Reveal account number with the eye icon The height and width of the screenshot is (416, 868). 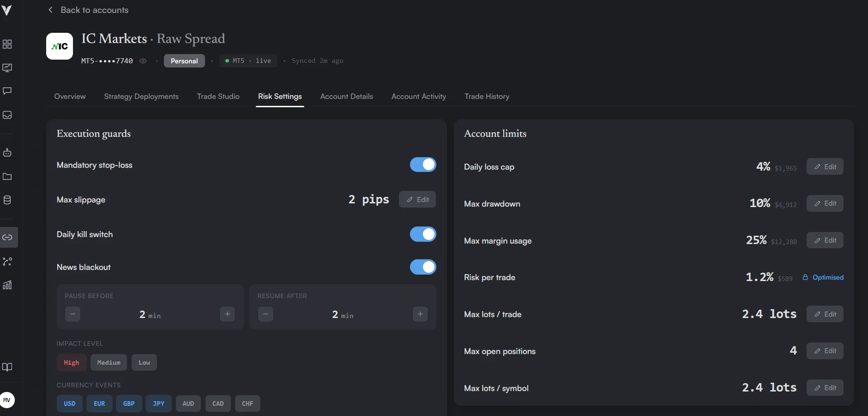pyautogui.click(x=143, y=61)
